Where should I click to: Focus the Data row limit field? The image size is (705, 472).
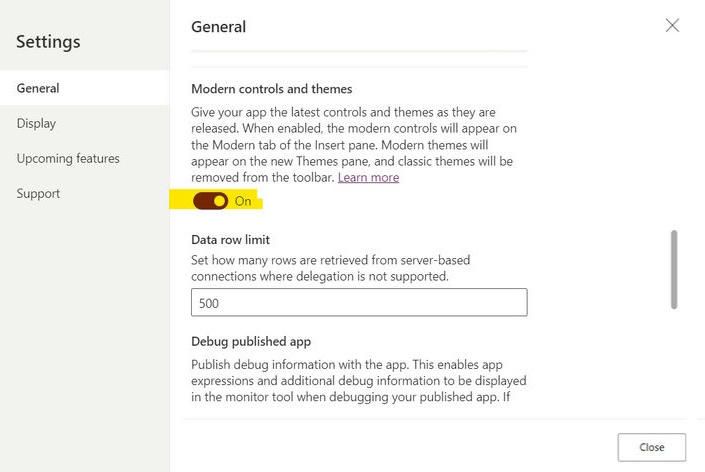(x=359, y=302)
